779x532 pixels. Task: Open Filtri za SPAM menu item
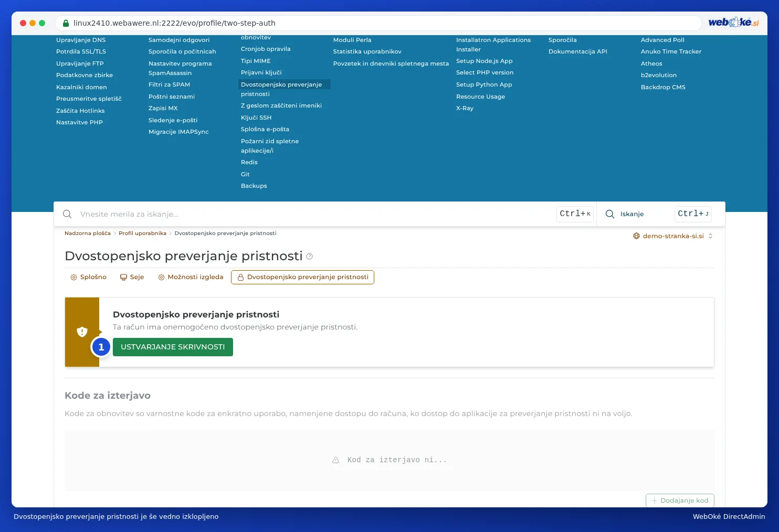(169, 84)
